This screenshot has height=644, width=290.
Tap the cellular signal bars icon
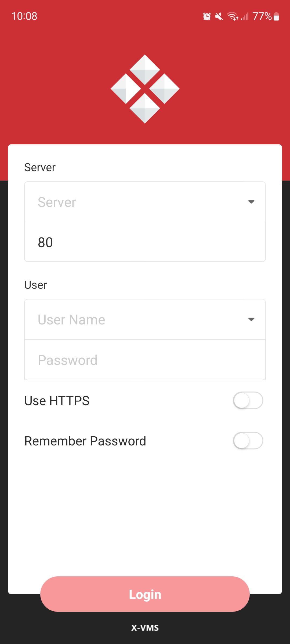245,17
